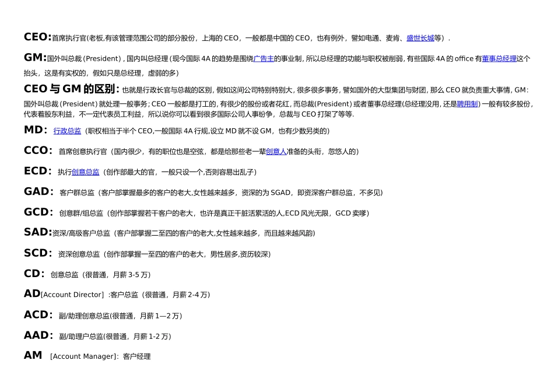554x392 pixels.
Task: Click the text '资深创意总监'
Action: tap(79, 254)
